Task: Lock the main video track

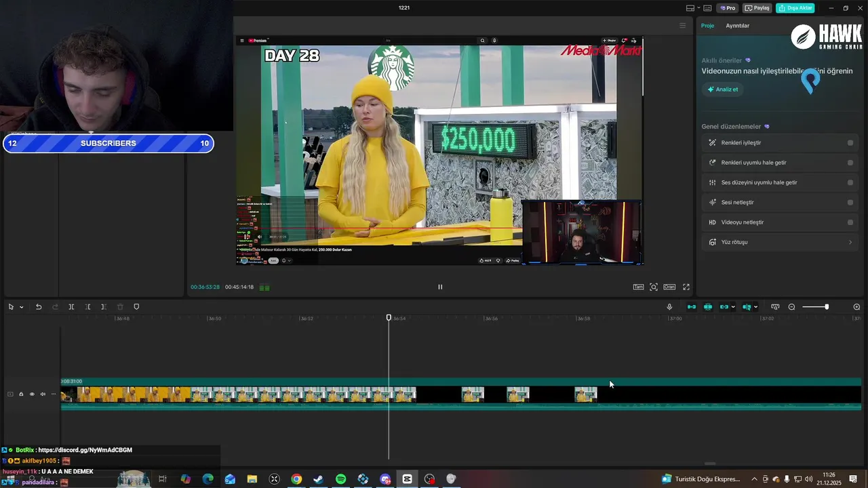Action: click(x=21, y=394)
